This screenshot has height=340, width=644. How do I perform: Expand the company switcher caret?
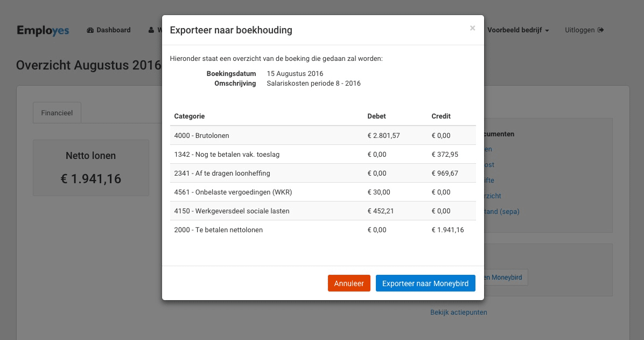click(x=547, y=31)
